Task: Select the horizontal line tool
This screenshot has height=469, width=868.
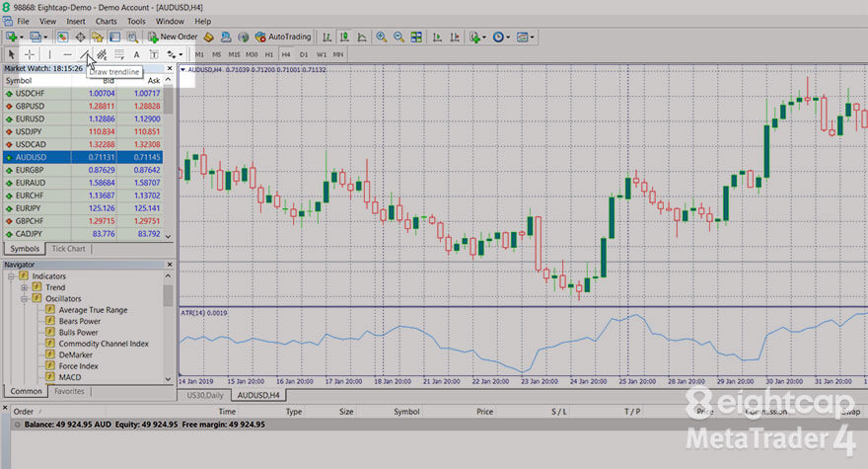Action: click(67, 54)
